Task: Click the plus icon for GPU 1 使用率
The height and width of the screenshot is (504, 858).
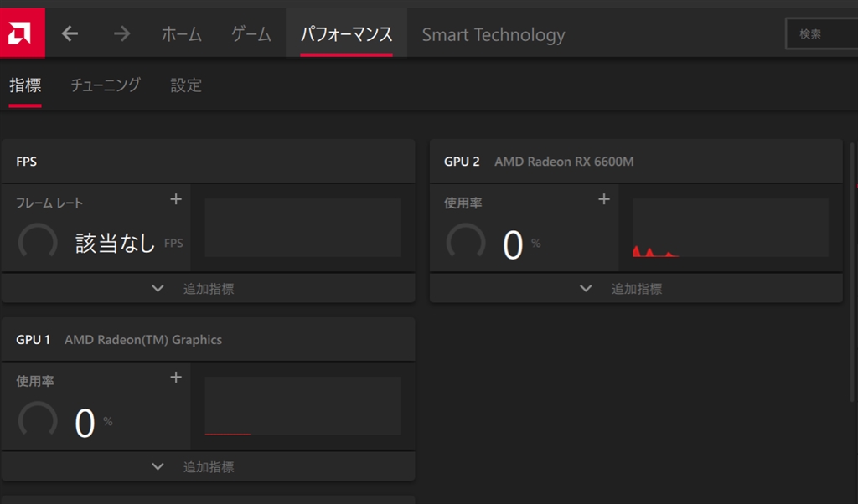Action: pos(176,378)
